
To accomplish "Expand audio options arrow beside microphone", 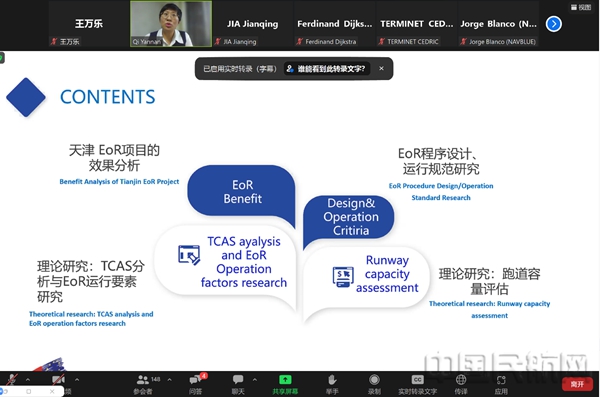I will tap(28, 380).
